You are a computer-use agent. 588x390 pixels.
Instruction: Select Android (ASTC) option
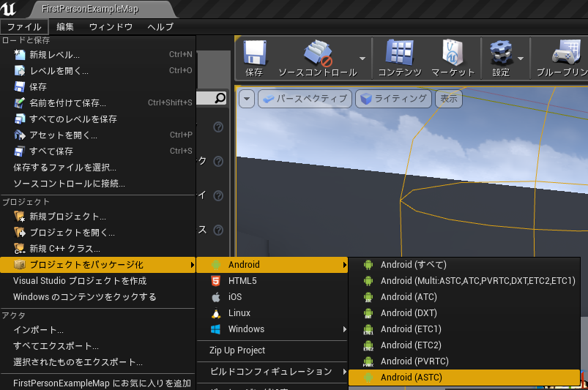click(464, 378)
